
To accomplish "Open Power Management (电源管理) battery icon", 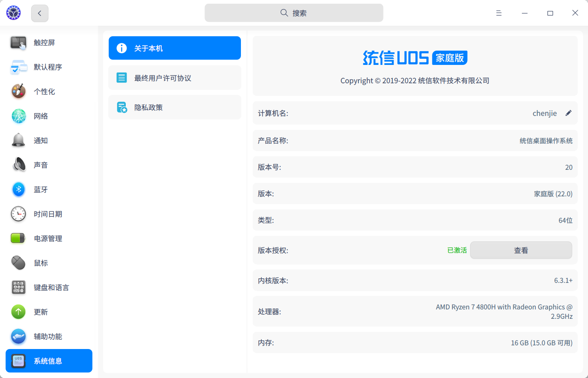I will pyautogui.click(x=18, y=238).
